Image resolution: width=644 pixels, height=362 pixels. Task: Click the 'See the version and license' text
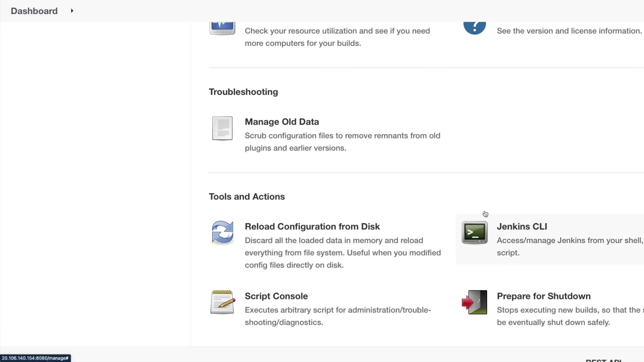tap(569, 31)
